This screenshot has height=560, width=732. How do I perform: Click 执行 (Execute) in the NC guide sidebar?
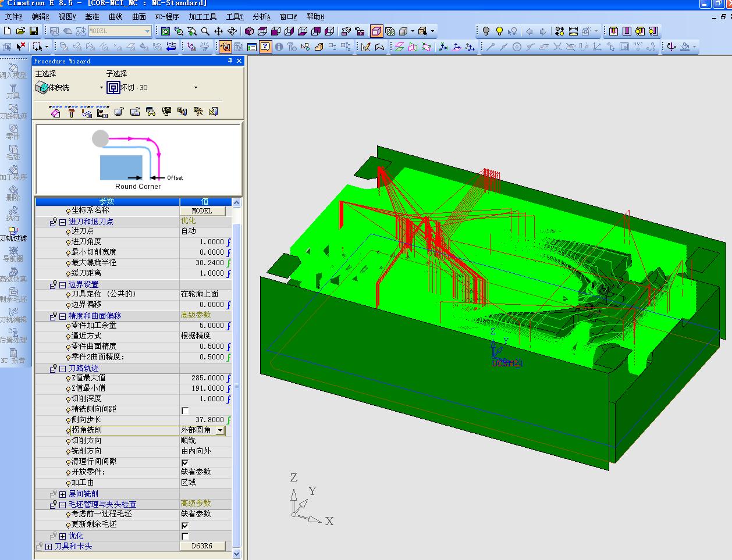coord(13,213)
